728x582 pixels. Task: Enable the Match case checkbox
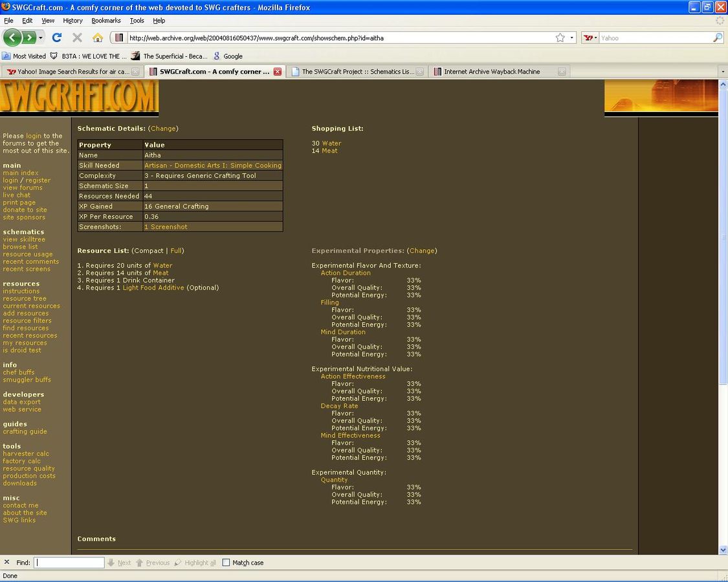(226, 563)
